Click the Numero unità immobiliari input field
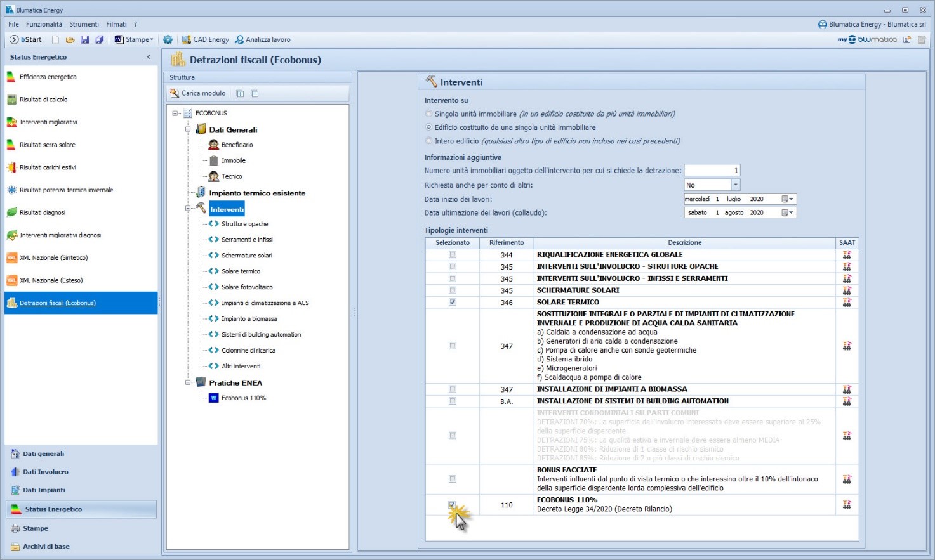Viewport: 935px width, 560px height. pos(712,170)
